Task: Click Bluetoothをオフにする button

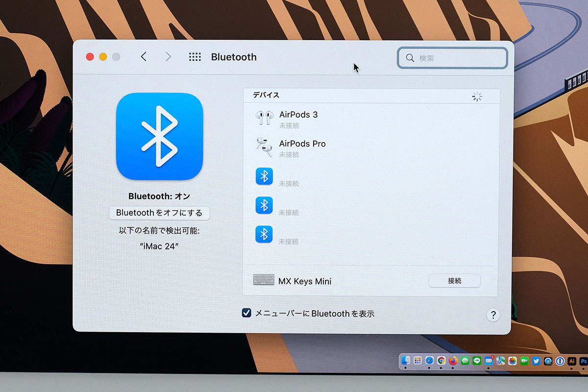Action: point(159,213)
